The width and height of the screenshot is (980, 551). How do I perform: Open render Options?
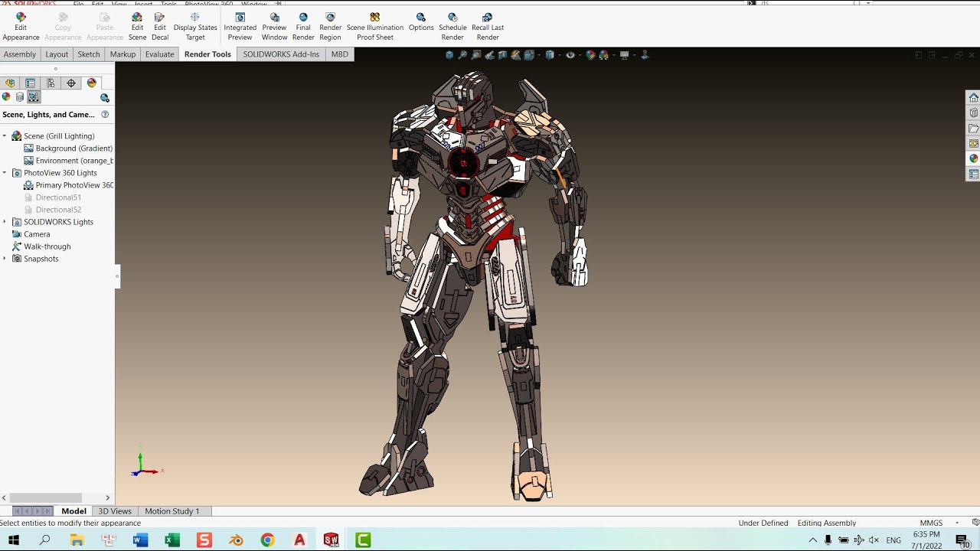tap(421, 22)
